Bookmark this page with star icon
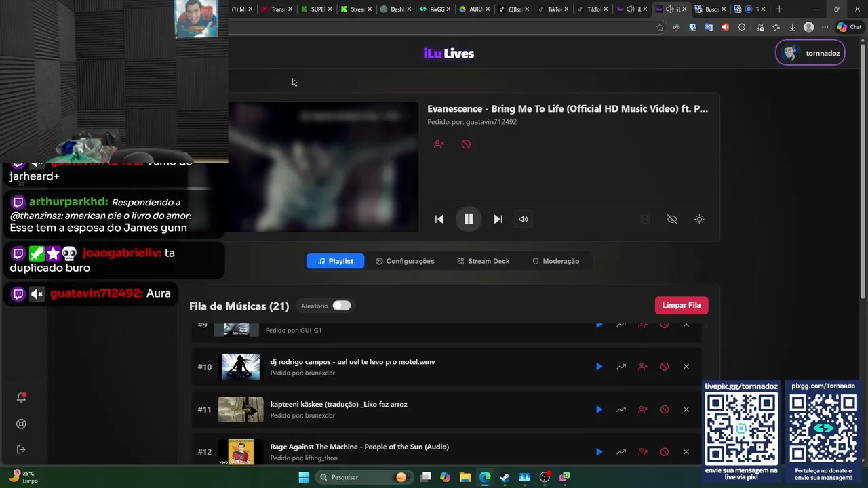 660,27
